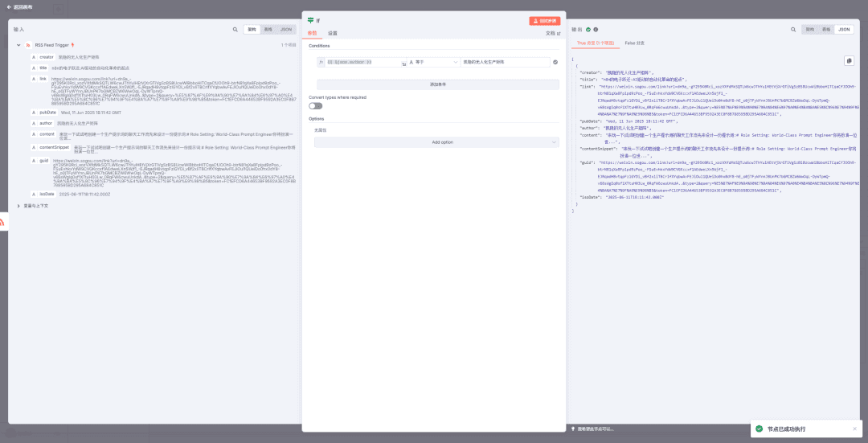Viewport: 868px width, 443px height.
Task: Click string type icon next to guid
Action: (34, 161)
